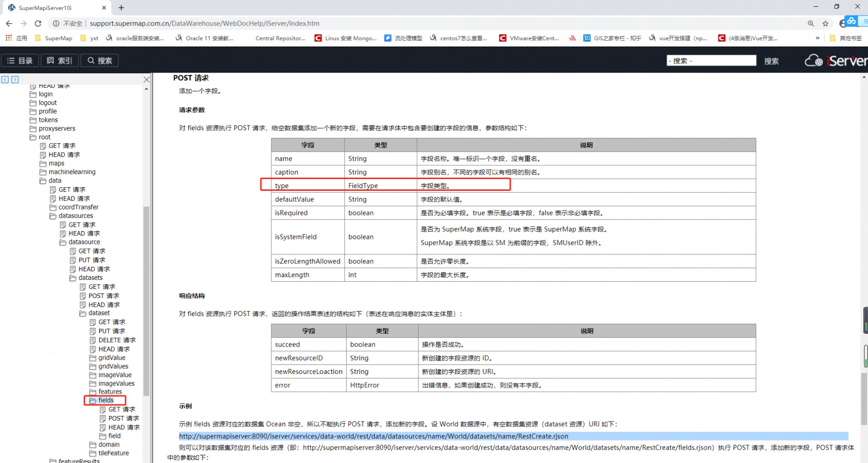Open fields HEAD 请求 page icon
This screenshot has width=868, height=463.
coord(103,427)
